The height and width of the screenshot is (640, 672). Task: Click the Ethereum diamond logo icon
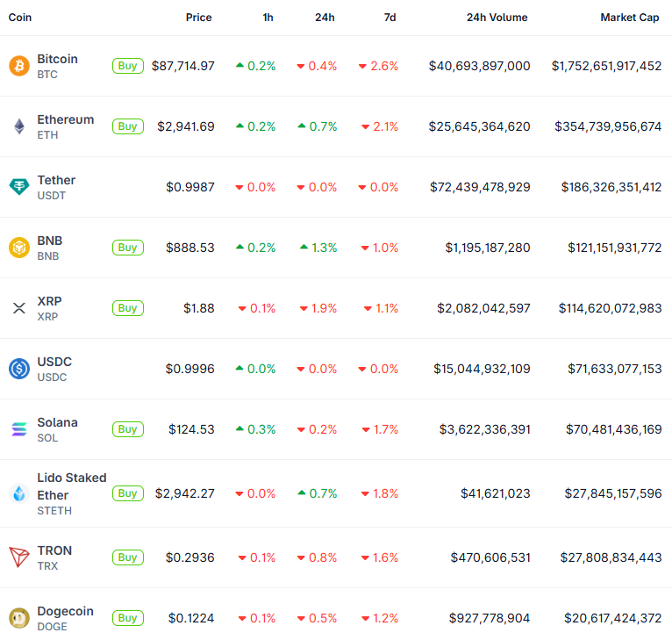[18, 126]
